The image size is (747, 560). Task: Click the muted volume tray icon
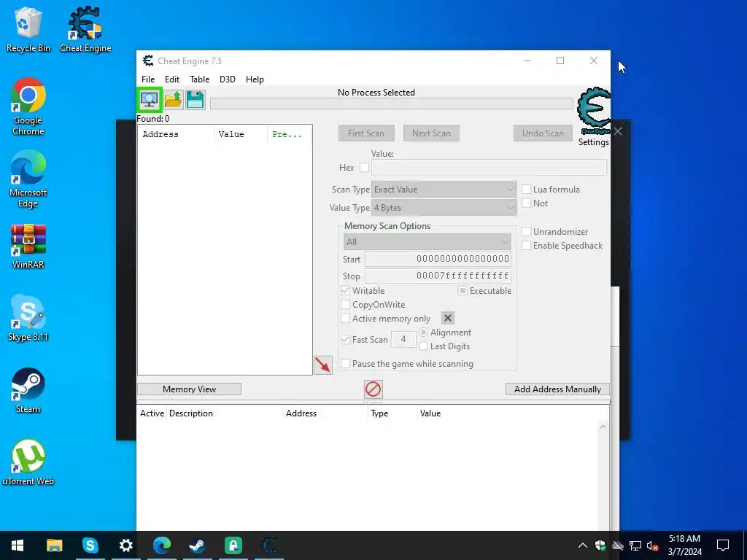tap(653, 545)
